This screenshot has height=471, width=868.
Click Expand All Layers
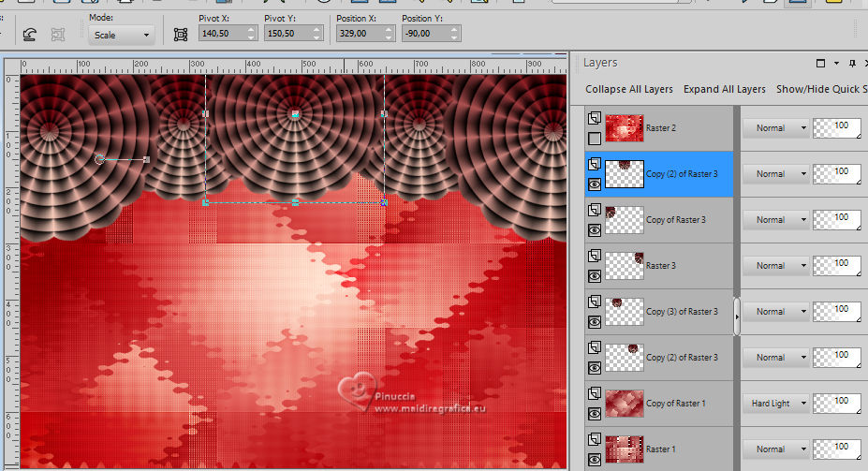tap(724, 89)
